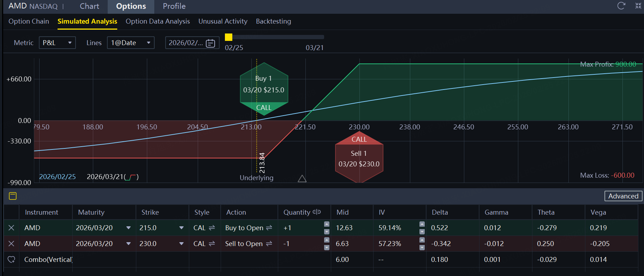Open the Backtesting tab
The image size is (644, 276).
click(273, 21)
